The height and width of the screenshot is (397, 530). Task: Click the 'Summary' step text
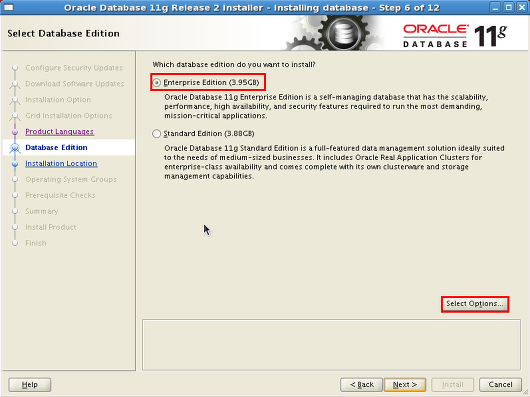click(42, 212)
